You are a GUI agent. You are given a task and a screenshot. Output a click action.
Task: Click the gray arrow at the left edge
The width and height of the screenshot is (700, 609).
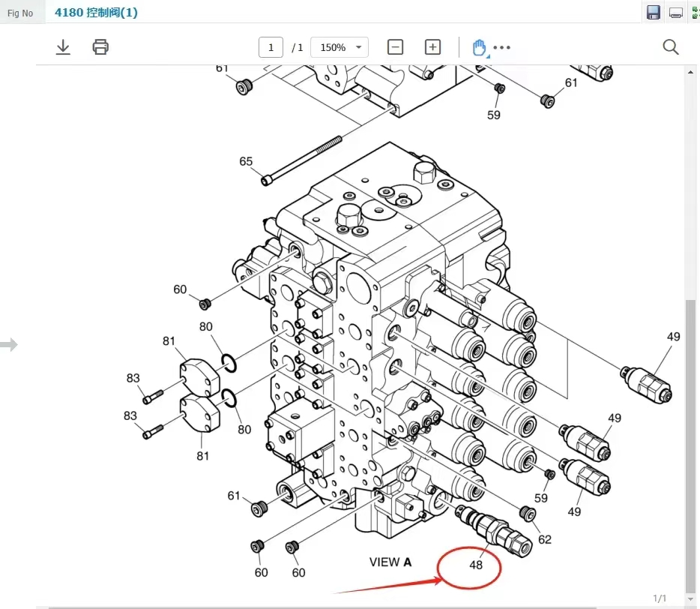tap(9, 344)
